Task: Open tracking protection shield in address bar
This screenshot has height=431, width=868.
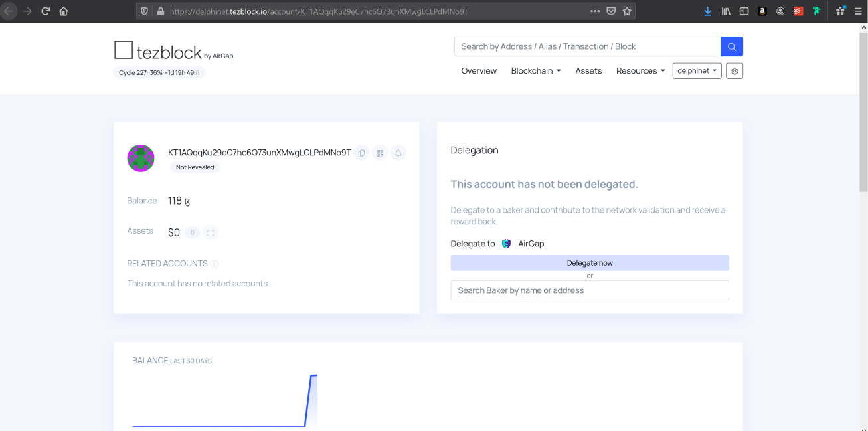Action: [x=145, y=11]
